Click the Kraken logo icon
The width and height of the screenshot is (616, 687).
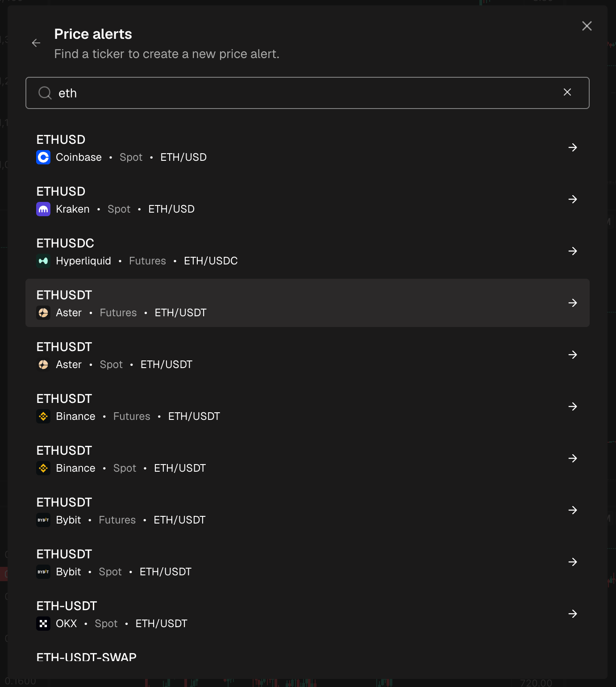[x=43, y=209]
